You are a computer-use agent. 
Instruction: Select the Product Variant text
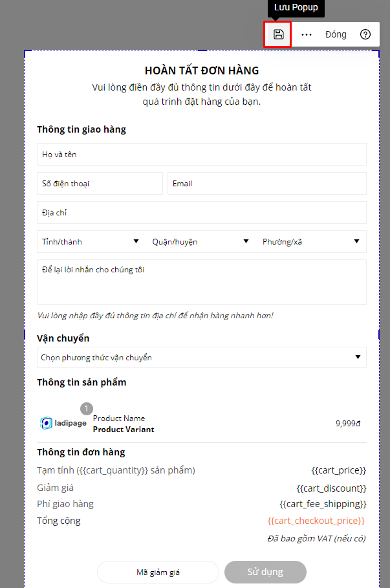pyautogui.click(x=124, y=429)
